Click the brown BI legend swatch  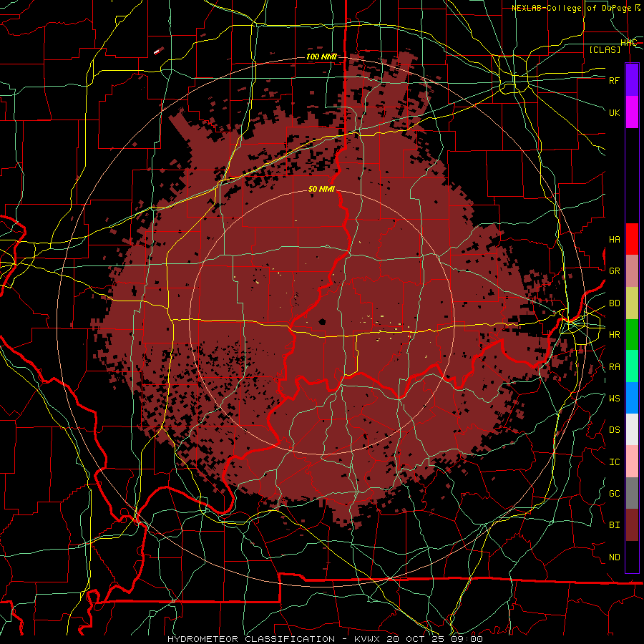point(632,525)
